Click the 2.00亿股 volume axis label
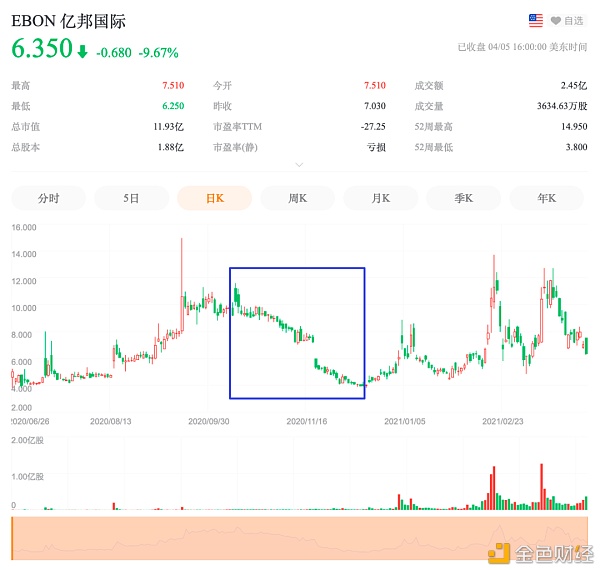 tap(28, 440)
